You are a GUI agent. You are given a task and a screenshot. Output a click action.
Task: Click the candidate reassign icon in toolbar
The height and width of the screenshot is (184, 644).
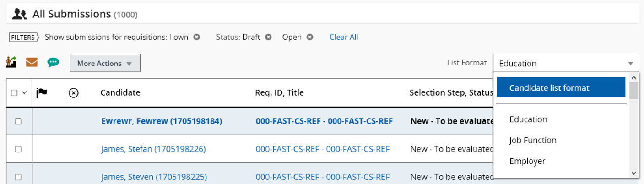[x=11, y=62]
